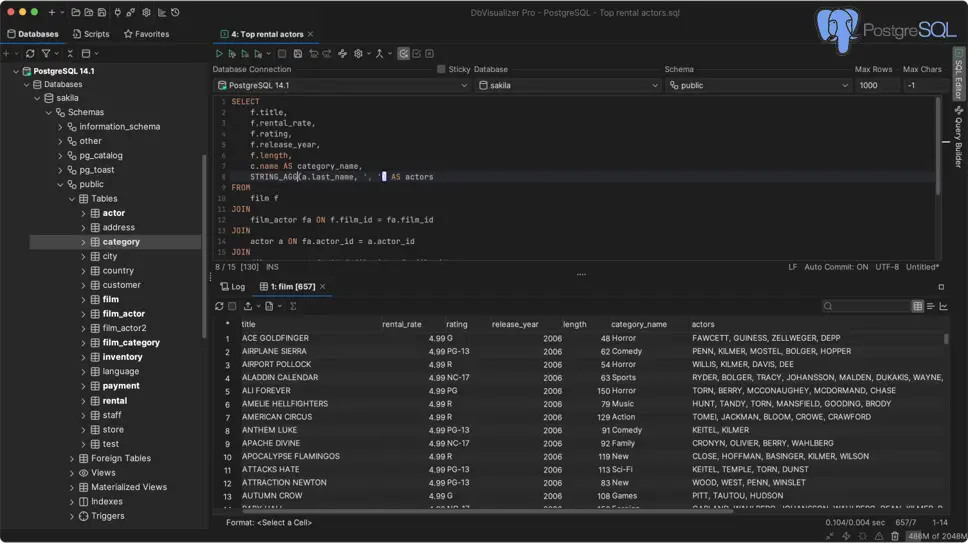Click the Max Rows field
The height and width of the screenshot is (543, 968).
877,85
